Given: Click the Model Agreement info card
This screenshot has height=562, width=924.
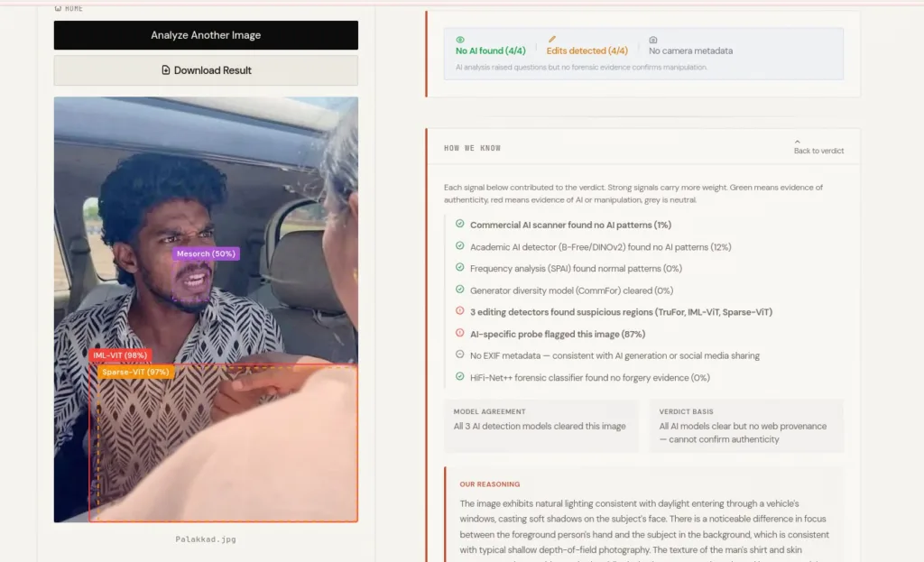Looking at the screenshot, I should [541, 426].
